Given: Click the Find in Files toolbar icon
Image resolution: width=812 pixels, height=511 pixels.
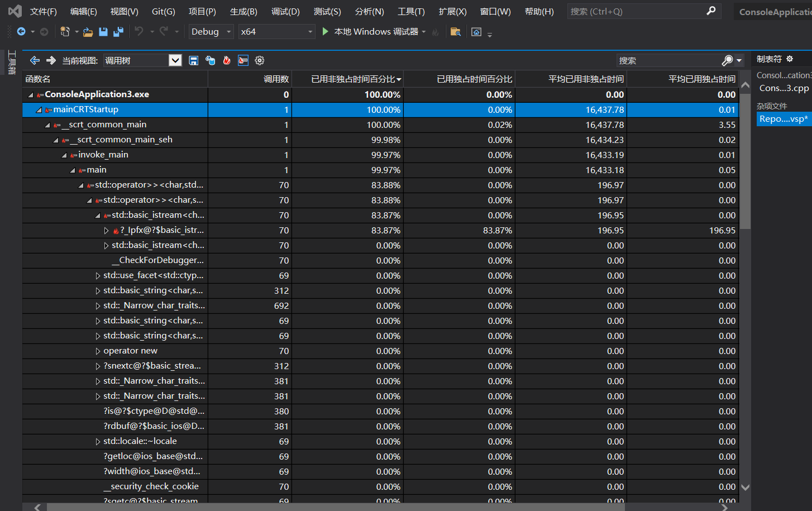Looking at the screenshot, I should tap(456, 32).
